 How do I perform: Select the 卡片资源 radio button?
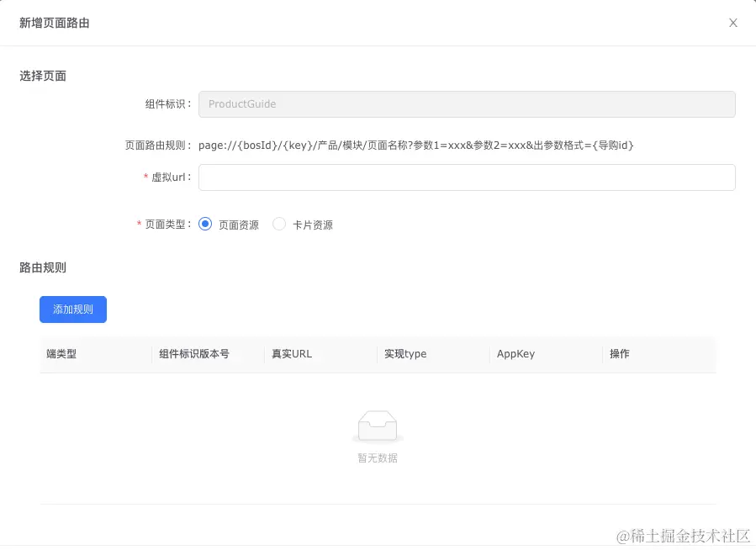(278, 224)
